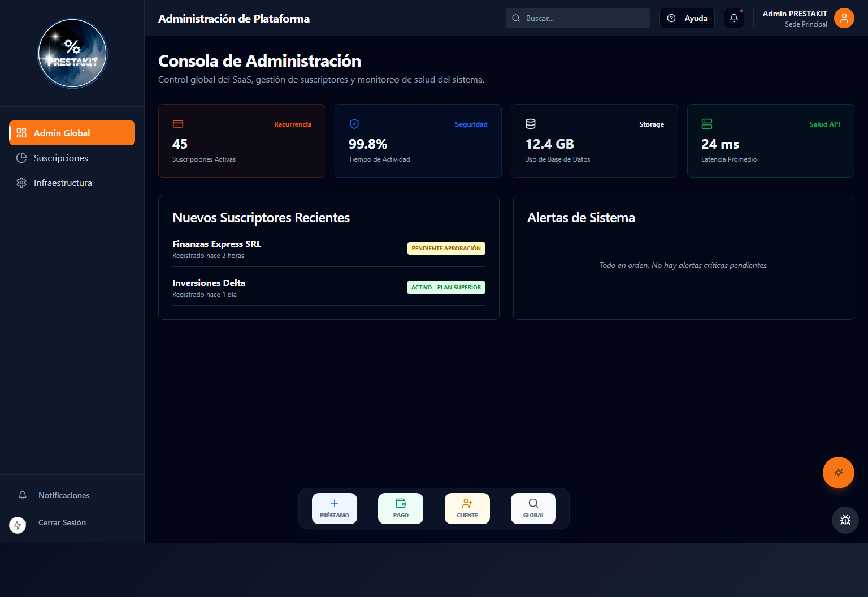This screenshot has height=597, width=868.
Task: Click Administración de Plataforma header title
Action: pyautogui.click(x=234, y=19)
